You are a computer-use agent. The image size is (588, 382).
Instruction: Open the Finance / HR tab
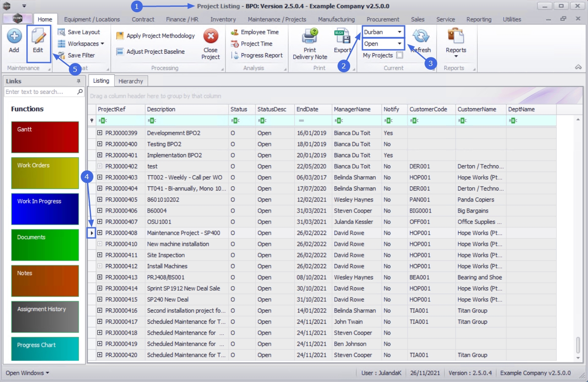tap(182, 19)
